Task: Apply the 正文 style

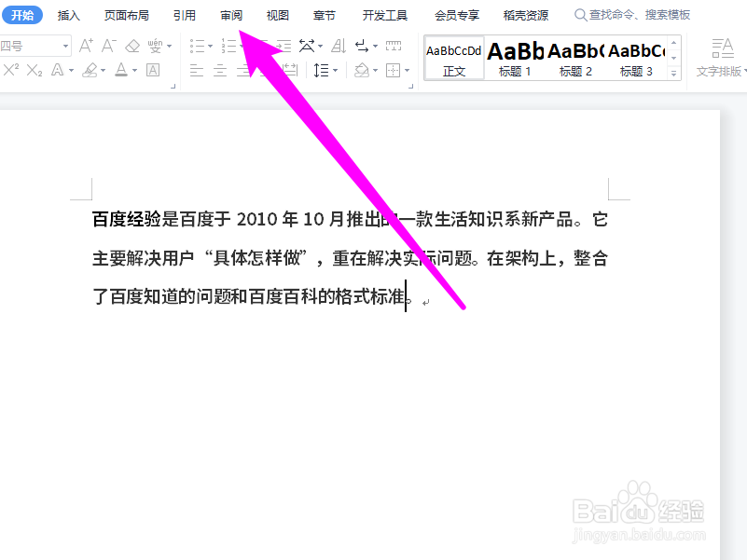Action: pos(454,58)
